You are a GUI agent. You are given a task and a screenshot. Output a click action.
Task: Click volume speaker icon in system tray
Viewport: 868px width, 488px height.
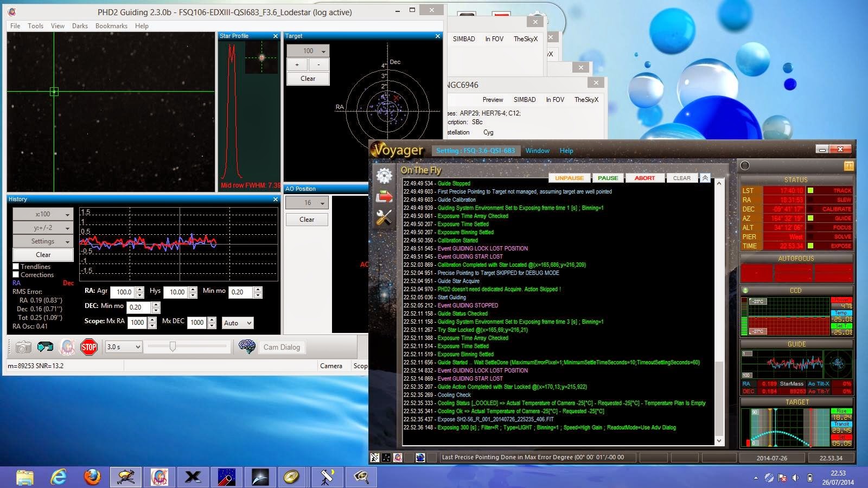pyautogui.click(x=795, y=478)
